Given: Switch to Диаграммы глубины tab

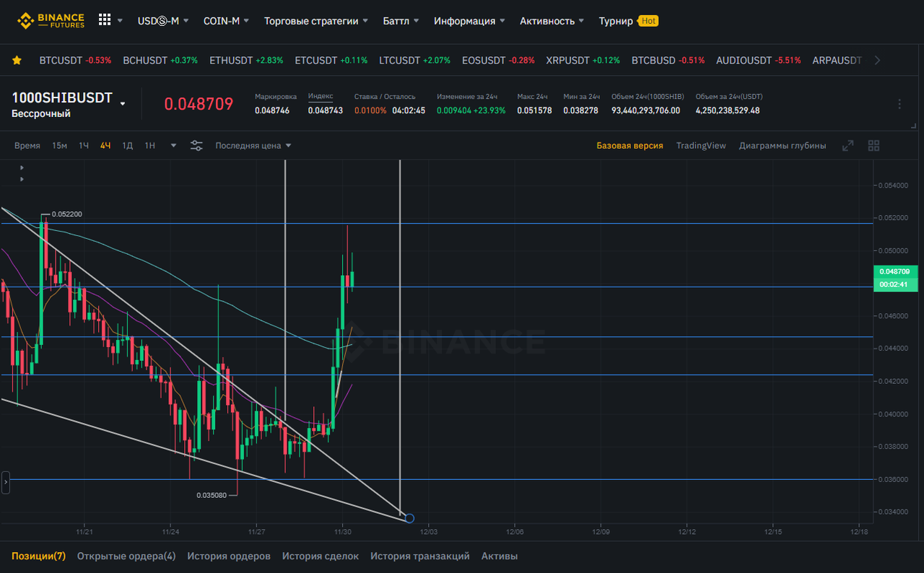Looking at the screenshot, I should [783, 146].
